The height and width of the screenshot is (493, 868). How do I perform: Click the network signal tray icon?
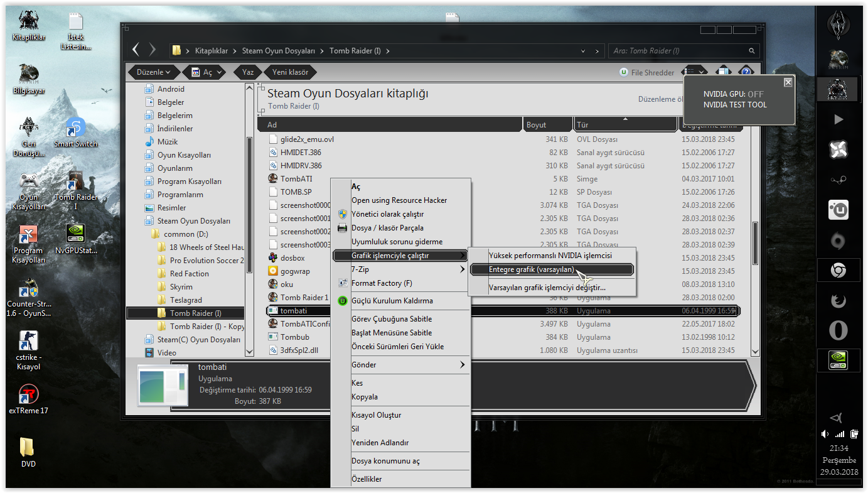pos(839,433)
